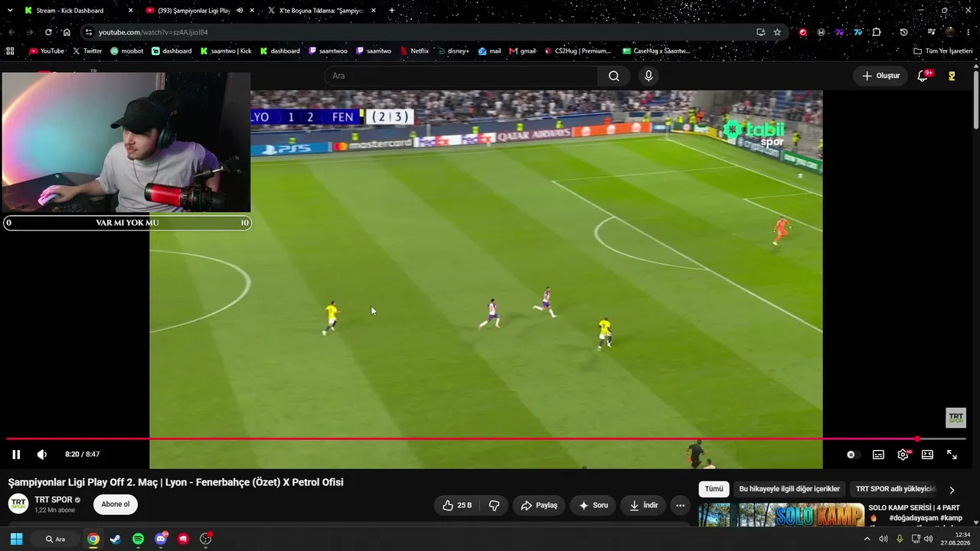The height and width of the screenshot is (551, 980).
Task: Open the moobot bookmark
Action: pyautogui.click(x=126, y=51)
